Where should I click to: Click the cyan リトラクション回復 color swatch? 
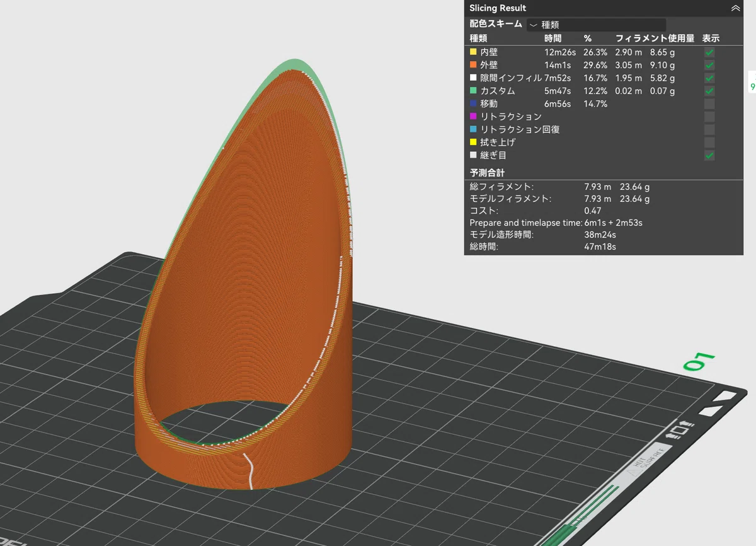point(473,129)
